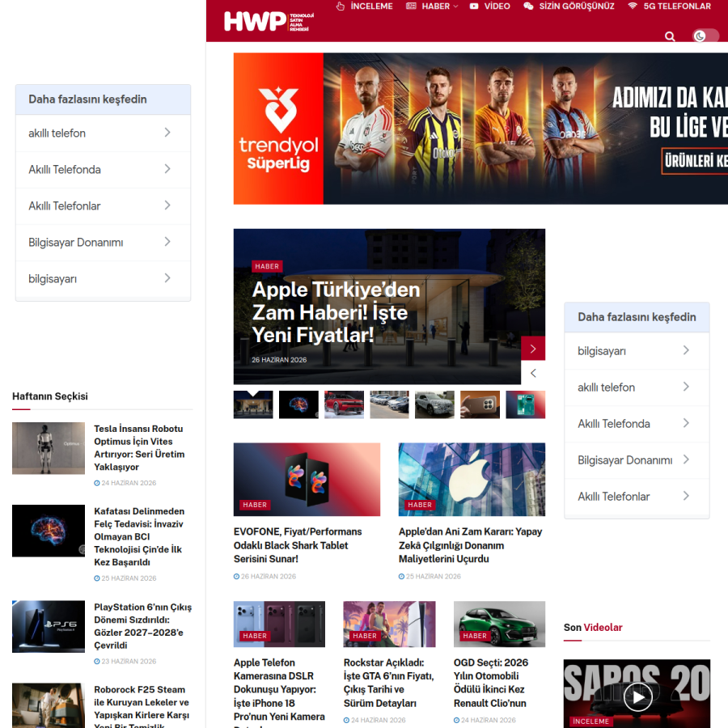This screenshot has width=728, height=728.
Task: Go to previous slide with white arrow
Action: (x=533, y=373)
